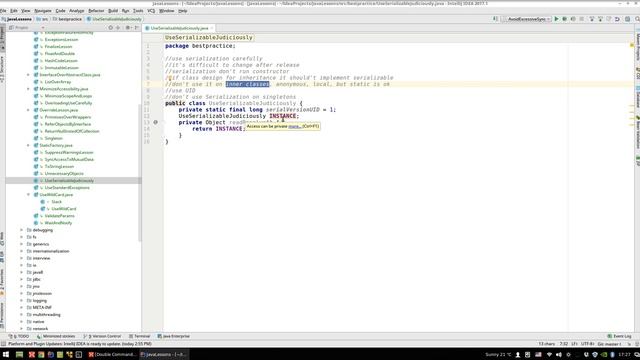
Task: Expand the debugging folder
Action: [22, 230]
